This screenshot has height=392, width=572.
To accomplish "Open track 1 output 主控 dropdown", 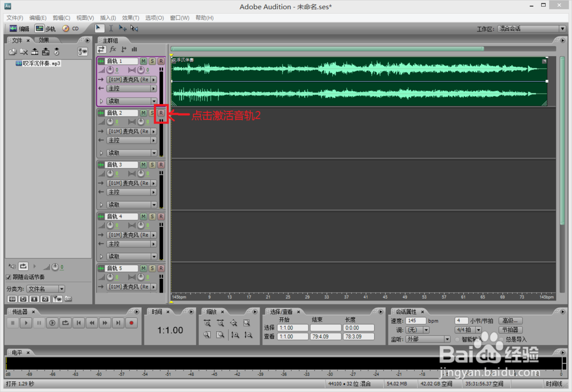I will pos(132,89).
